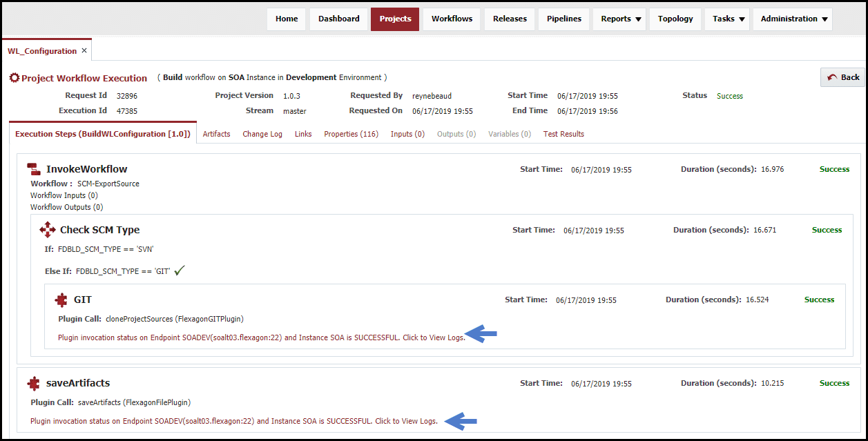Go back using the Back button
The height and width of the screenshot is (441, 868).
coord(842,77)
